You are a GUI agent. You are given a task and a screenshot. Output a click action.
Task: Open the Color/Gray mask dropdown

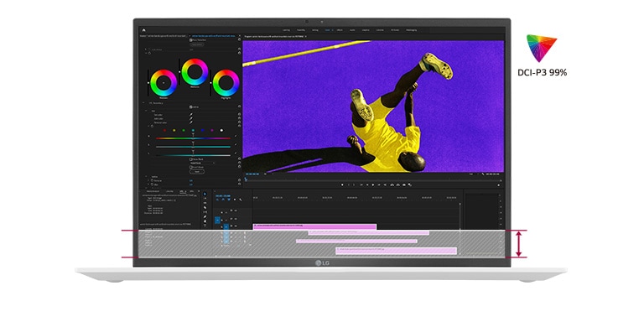tap(202, 163)
